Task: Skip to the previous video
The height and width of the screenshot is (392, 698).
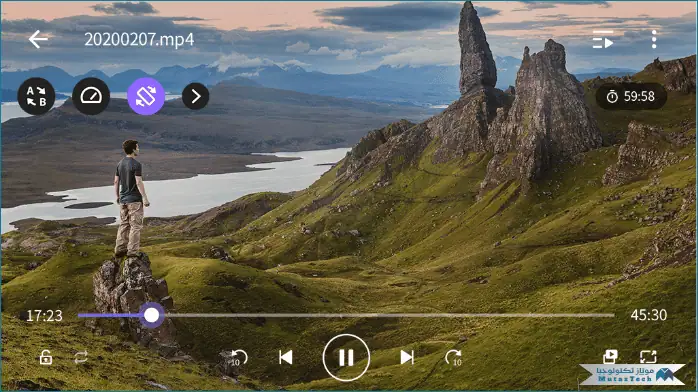Action: coord(286,357)
